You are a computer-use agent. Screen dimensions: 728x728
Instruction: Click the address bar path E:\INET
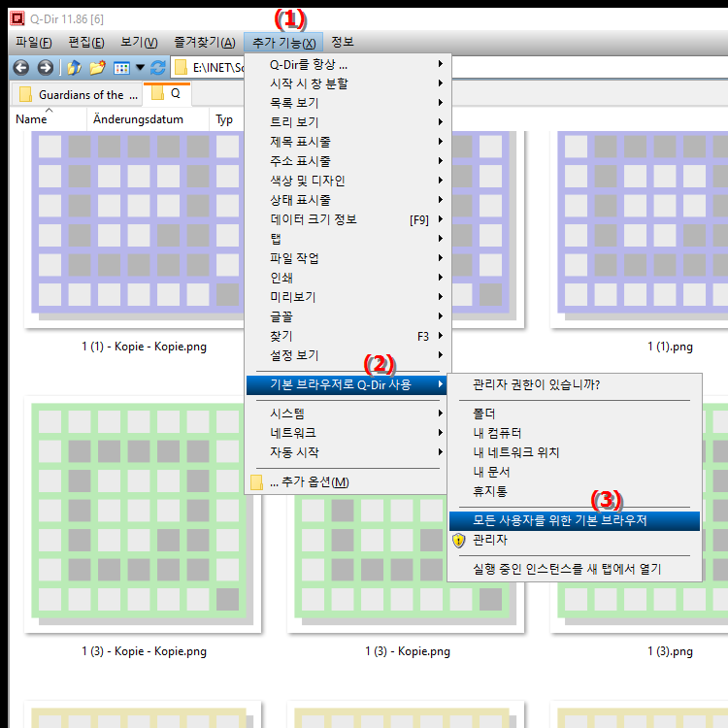pyautogui.click(x=218, y=68)
